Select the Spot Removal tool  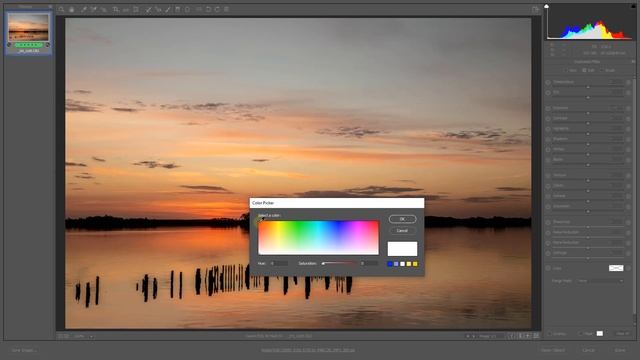tap(148, 9)
